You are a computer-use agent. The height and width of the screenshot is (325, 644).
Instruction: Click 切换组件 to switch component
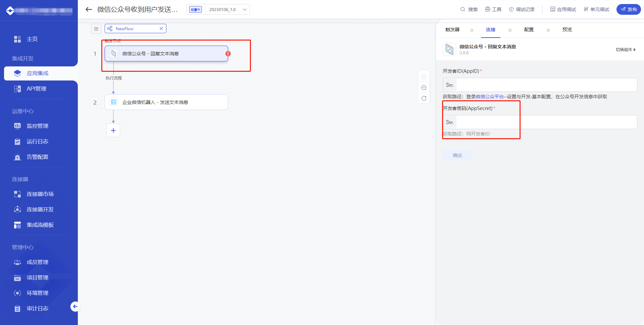pyautogui.click(x=626, y=50)
